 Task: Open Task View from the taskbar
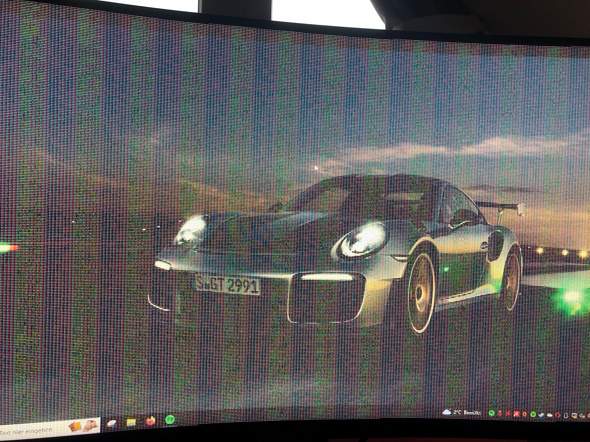(x=111, y=424)
